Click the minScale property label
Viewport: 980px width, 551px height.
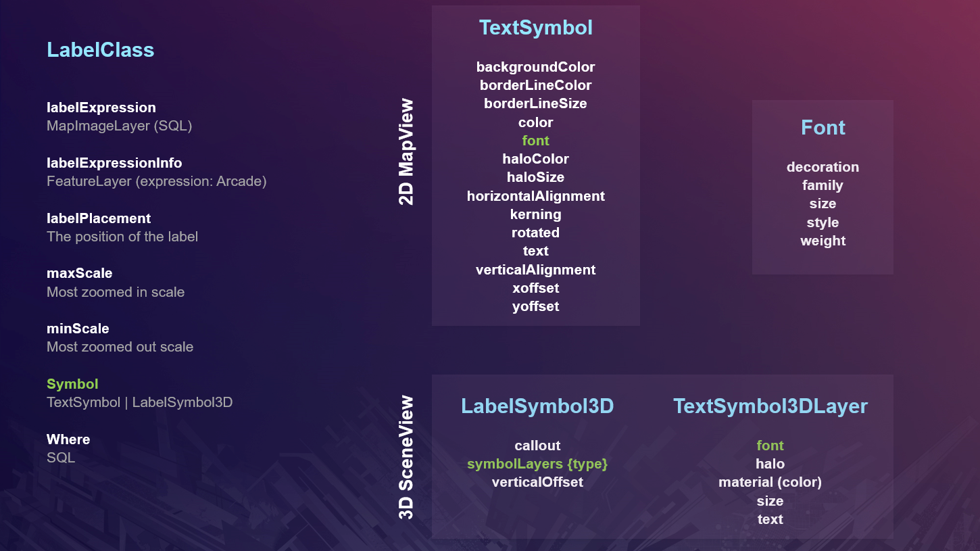point(78,329)
